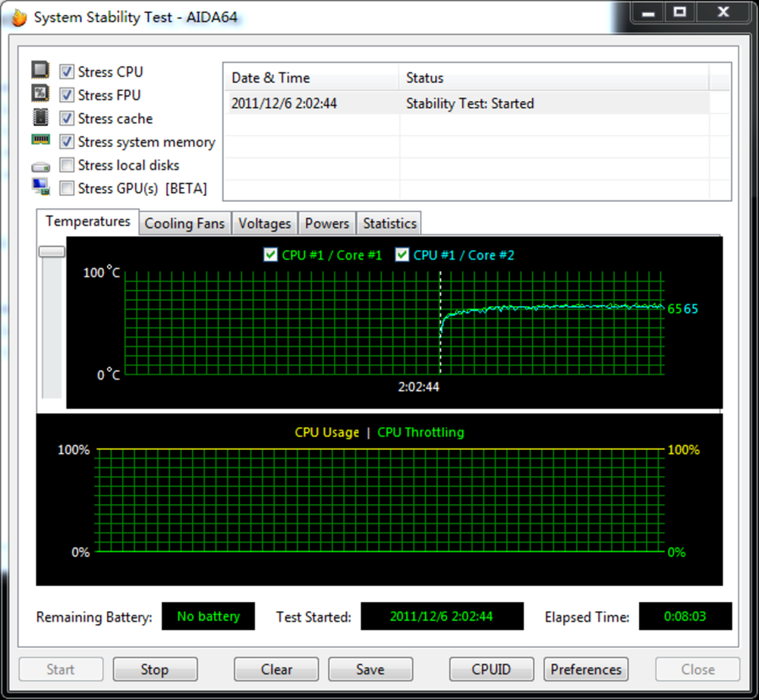Image resolution: width=759 pixels, height=700 pixels.
Task: Click the FPU percent icon beside Stress FPU
Action: [40, 93]
